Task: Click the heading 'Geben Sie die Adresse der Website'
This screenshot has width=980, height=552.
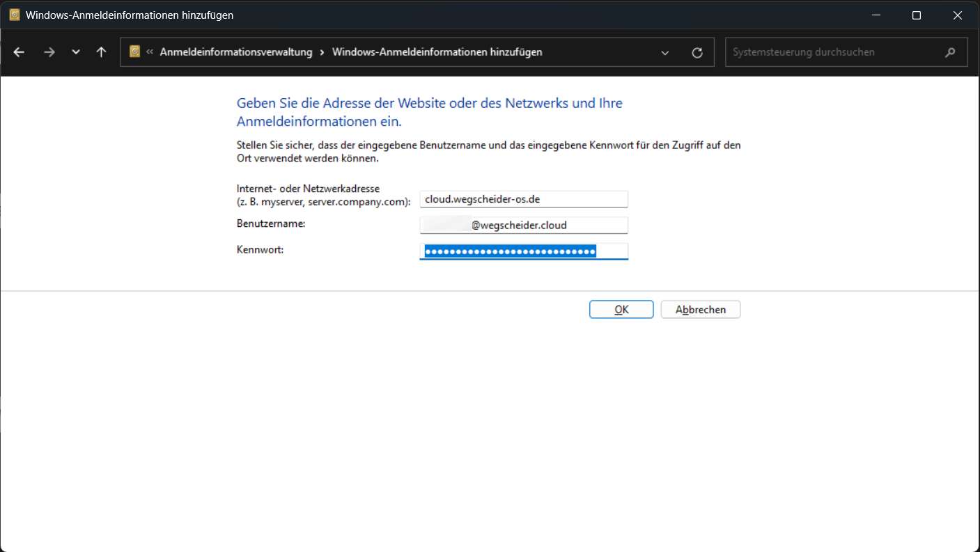Action: click(430, 112)
